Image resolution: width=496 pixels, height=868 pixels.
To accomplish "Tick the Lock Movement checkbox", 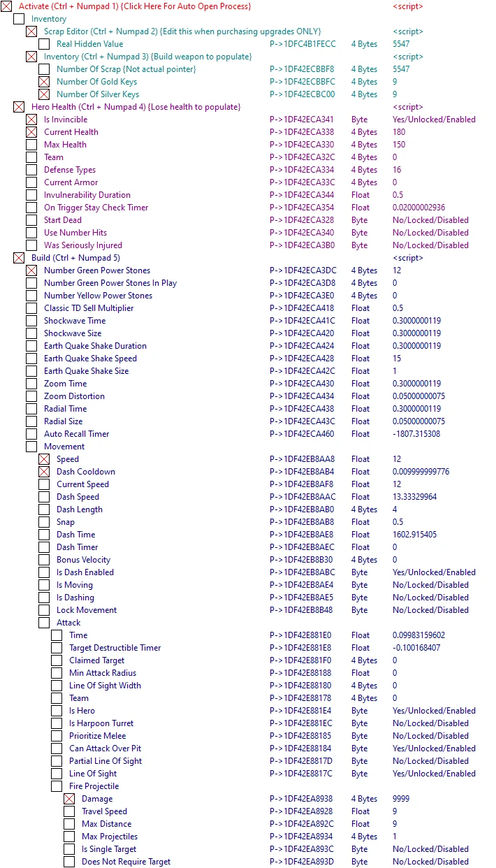I will (x=44, y=610).
